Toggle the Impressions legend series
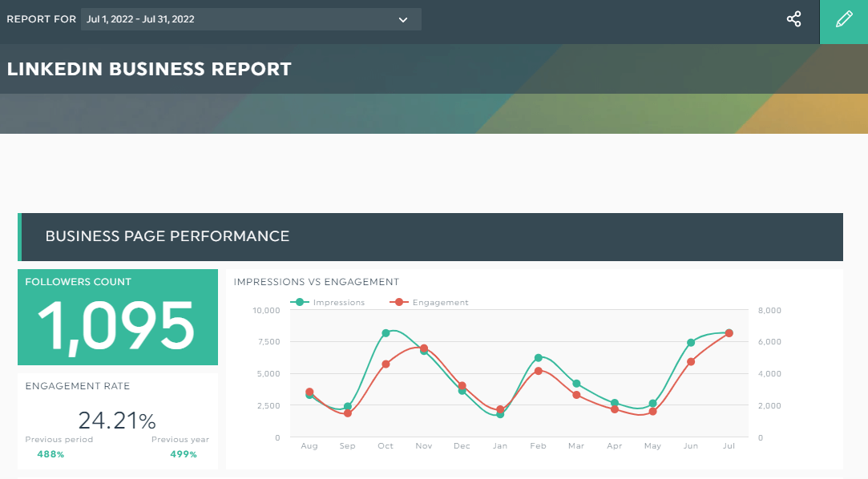Screen dimensions: 868x479 click(x=328, y=303)
